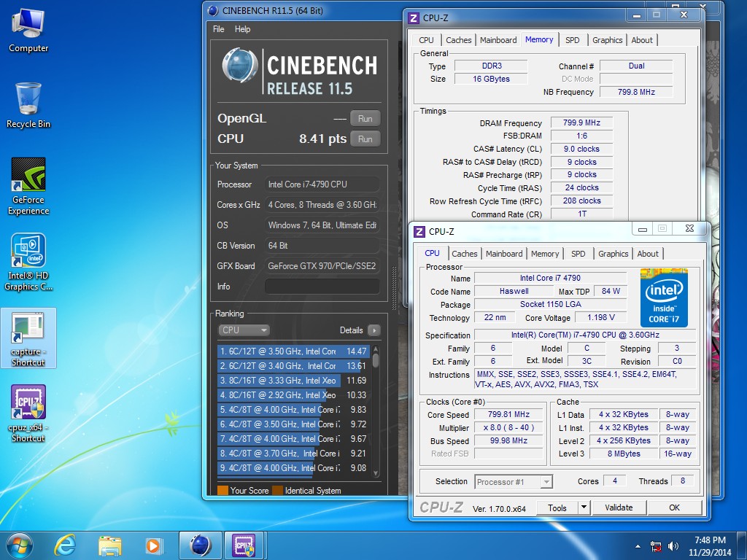The image size is (747, 560).
Task: Select ranking entry 8C/16T @ 3.33 GHz 11.69
Action: click(x=293, y=381)
